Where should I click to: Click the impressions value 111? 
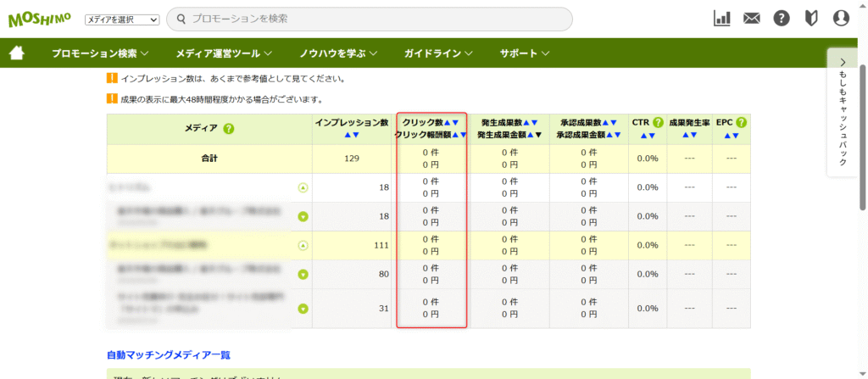(x=381, y=245)
